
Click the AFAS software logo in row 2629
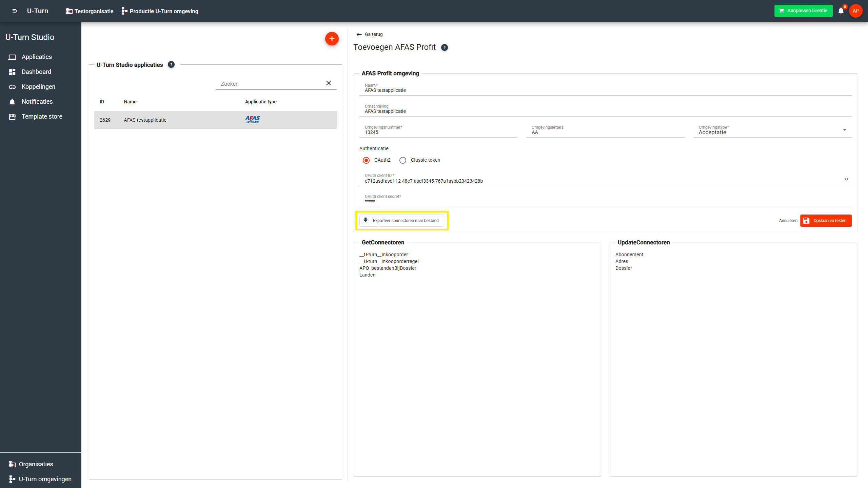tap(253, 119)
